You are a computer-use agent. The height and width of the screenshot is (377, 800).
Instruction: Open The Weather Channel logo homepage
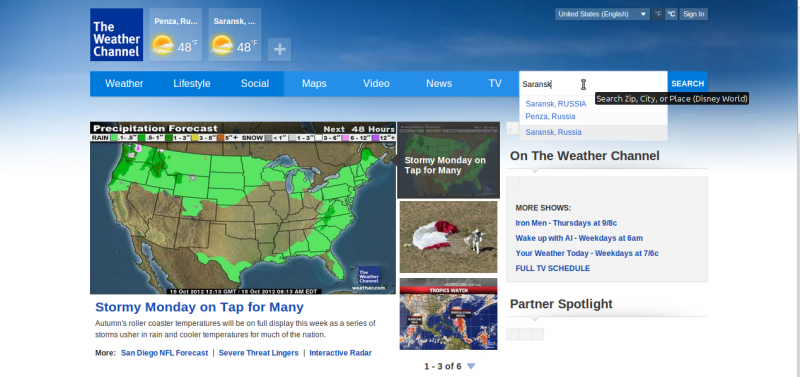116,35
